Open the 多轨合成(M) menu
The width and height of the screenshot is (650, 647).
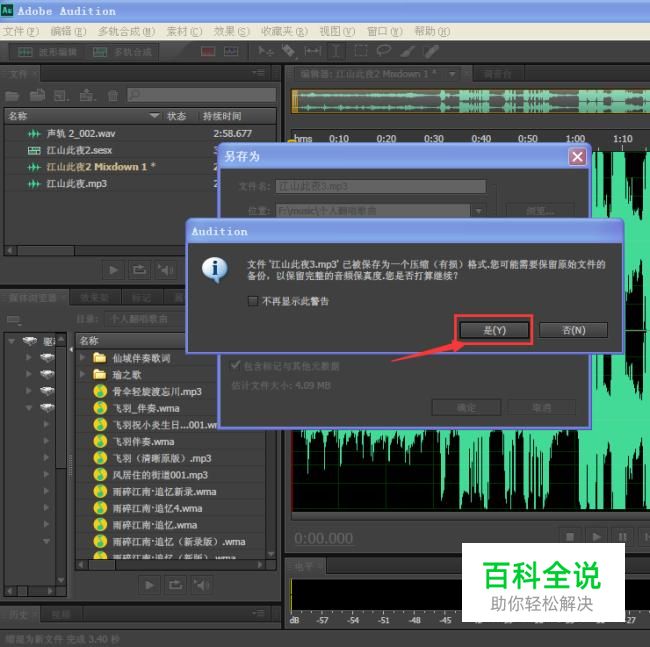tap(126, 32)
